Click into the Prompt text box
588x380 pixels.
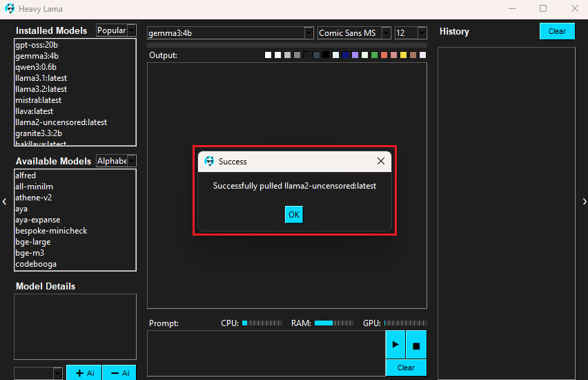coord(266,353)
